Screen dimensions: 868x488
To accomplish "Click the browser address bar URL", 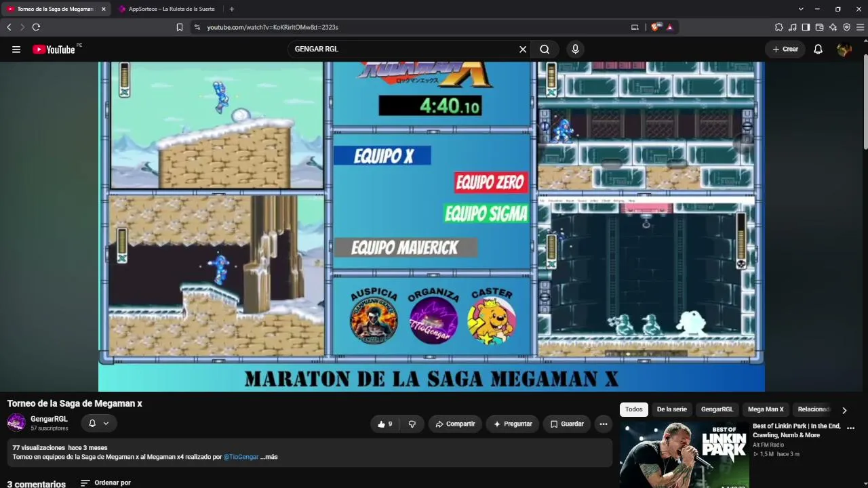I will click(273, 27).
